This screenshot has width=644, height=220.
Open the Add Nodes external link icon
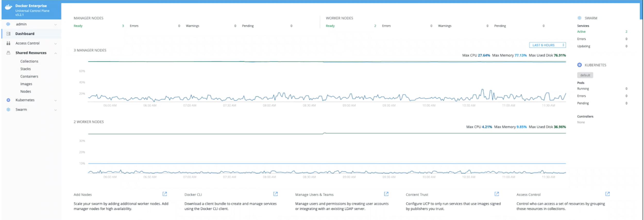click(165, 194)
